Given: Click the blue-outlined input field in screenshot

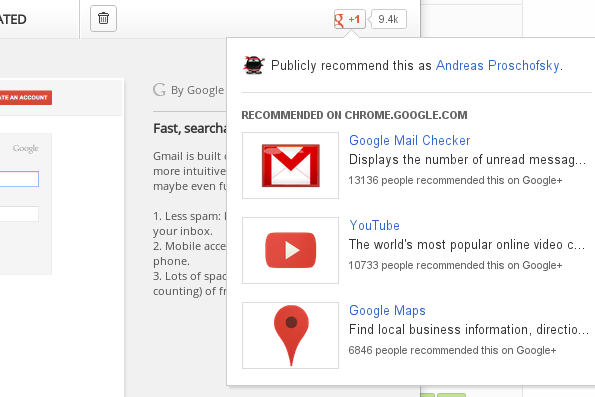Looking at the screenshot, I should coord(19,179).
